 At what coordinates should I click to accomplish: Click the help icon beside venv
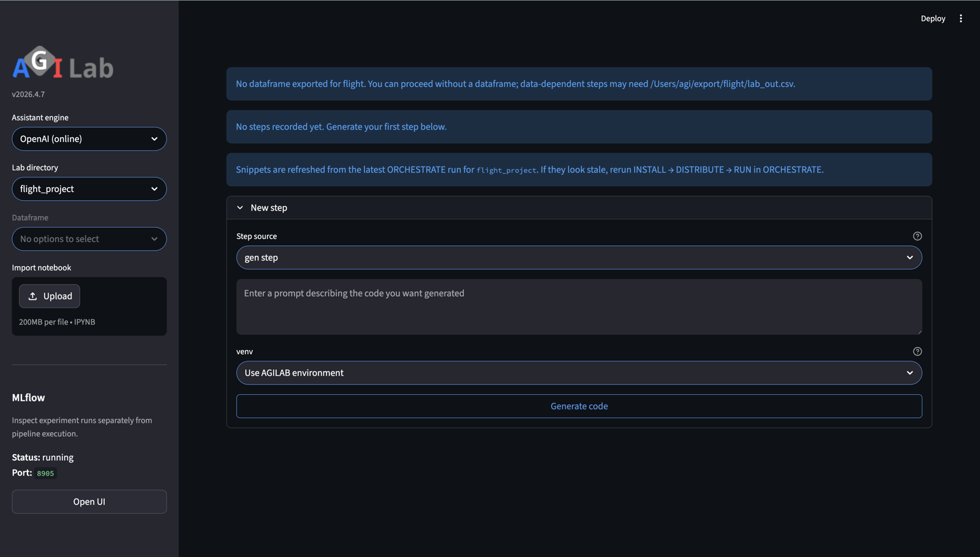917,351
